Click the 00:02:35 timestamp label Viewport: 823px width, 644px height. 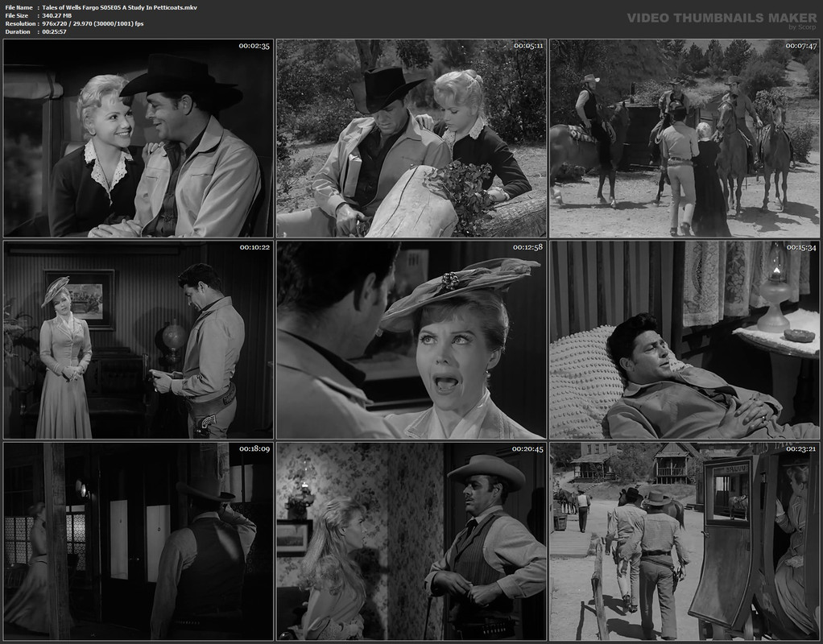(254, 46)
